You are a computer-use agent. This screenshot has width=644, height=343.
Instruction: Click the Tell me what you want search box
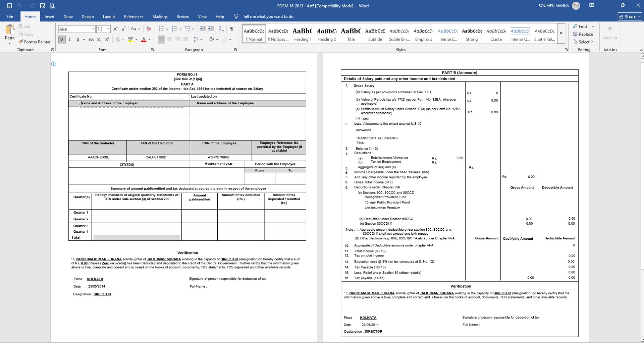tap(268, 16)
